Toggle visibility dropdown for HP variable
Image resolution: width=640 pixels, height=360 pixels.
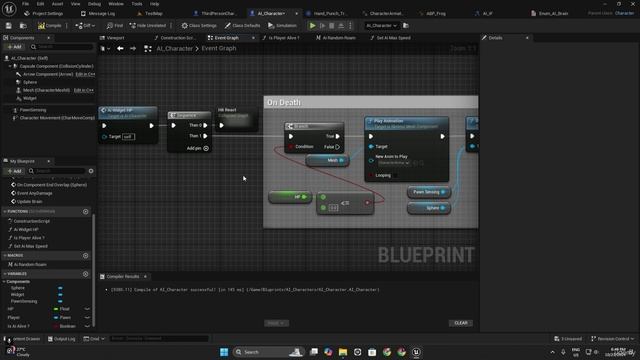87,309
